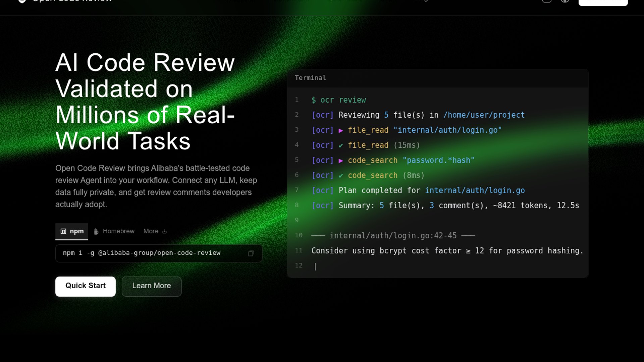Screen dimensions: 644x362
Task: Click the '$ ocr review' terminal line
Action: (339, 100)
